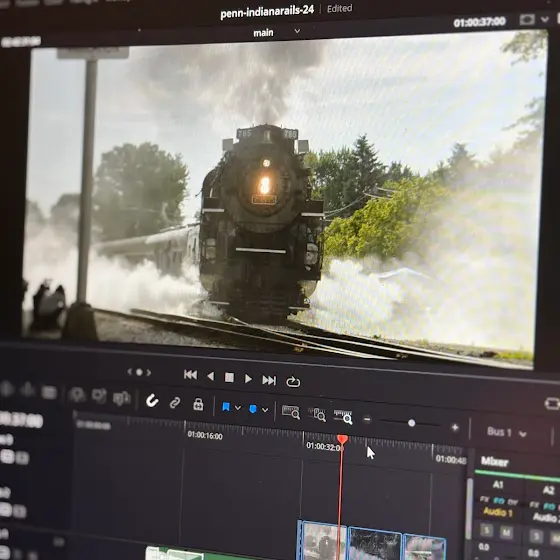Screen dimensions: 560x560
Task: Click the red playhead handle on ruler
Action: pyautogui.click(x=342, y=439)
